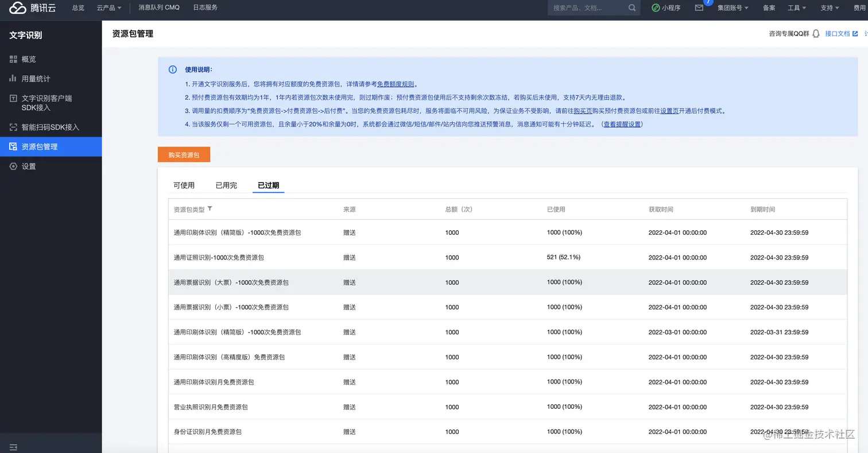Image resolution: width=868 pixels, height=453 pixels.
Task: Follow the 设置页 link
Action: point(669,111)
